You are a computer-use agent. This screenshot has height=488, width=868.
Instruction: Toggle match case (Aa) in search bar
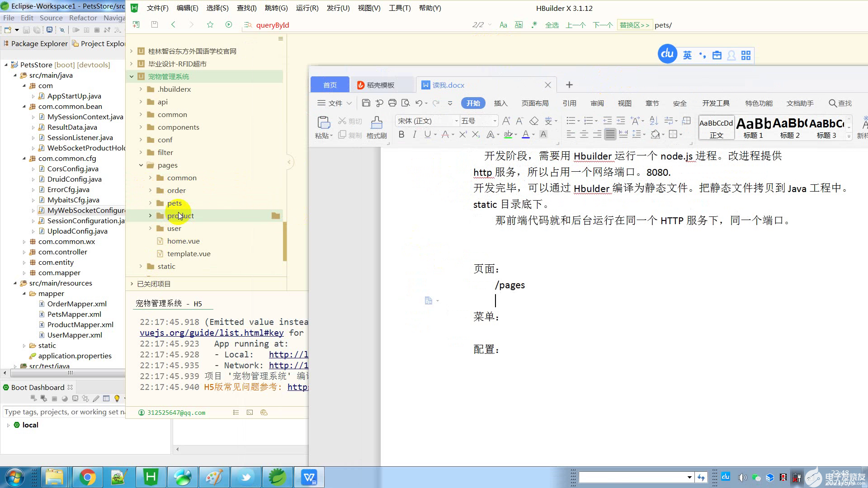pos(503,25)
